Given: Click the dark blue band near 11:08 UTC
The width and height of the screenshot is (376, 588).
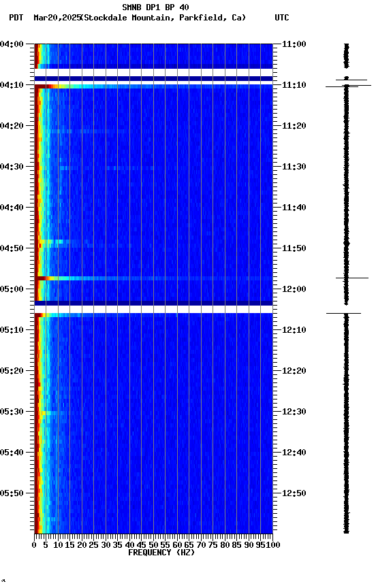Looking at the screenshot, I should click(x=153, y=78).
